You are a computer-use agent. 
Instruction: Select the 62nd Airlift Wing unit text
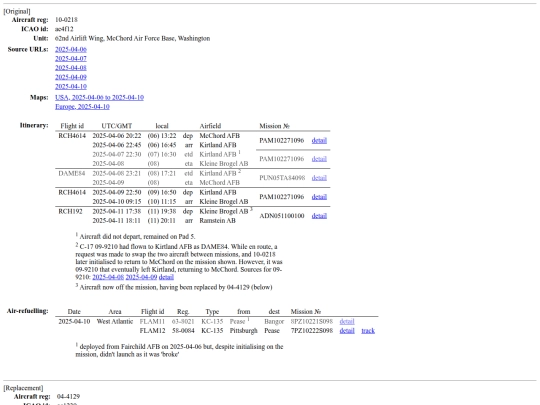pyautogui.click(x=132, y=38)
